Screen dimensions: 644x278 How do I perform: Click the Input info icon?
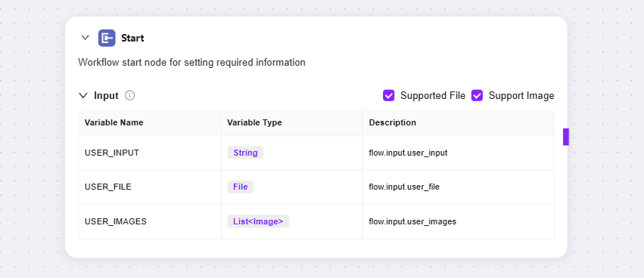coord(130,95)
